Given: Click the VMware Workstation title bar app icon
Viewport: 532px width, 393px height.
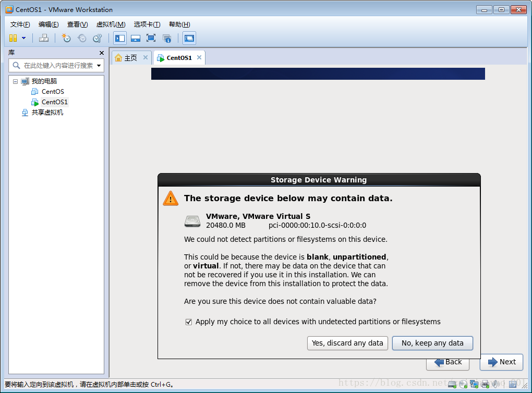Looking at the screenshot, I should click(9, 9).
